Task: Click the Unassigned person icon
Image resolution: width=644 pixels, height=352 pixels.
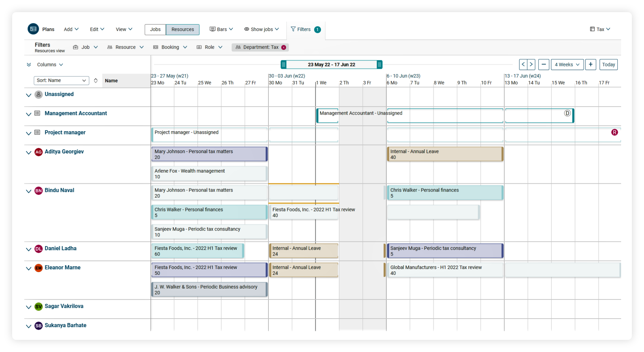Action: (38, 95)
